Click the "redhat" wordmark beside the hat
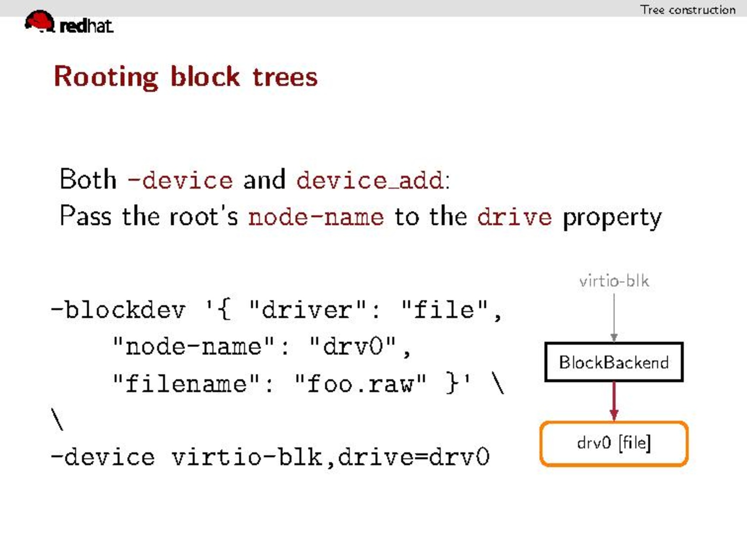Image resolution: width=747 pixels, height=560 pixels. (86, 26)
